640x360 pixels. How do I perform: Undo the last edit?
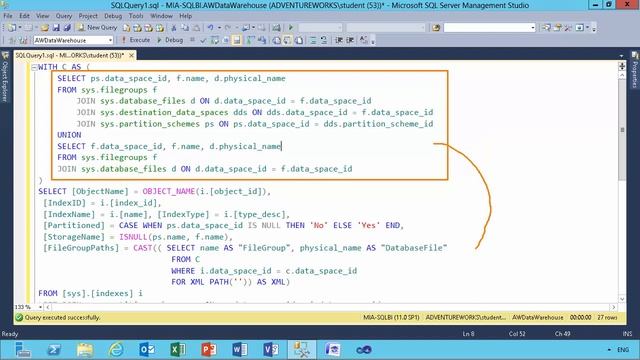tap(210, 28)
